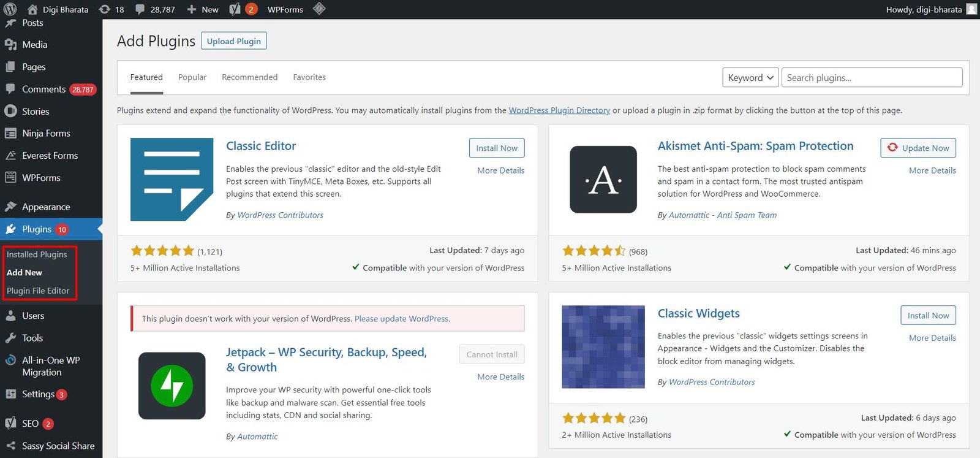Open the Keyword search type dropdown
Image resolution: width=980 pixels, height=458 pixels.
(x=750, y=78)
